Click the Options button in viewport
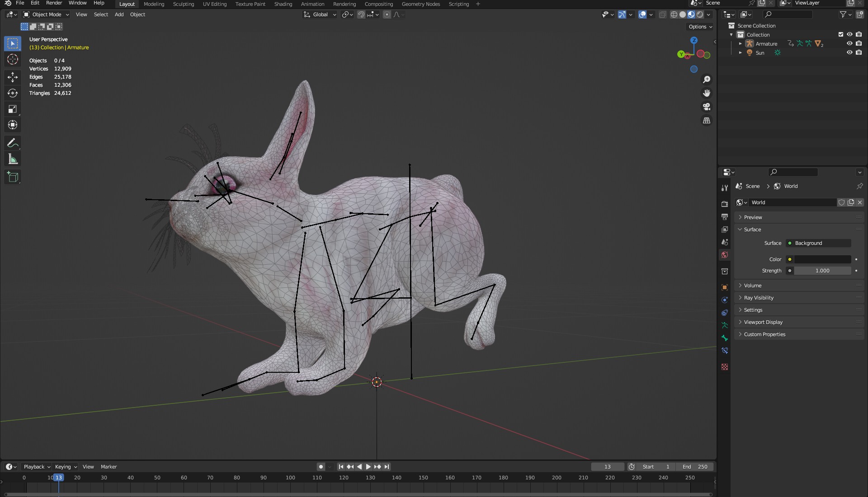Screen dimensions: 868x497 click(700, 27)
